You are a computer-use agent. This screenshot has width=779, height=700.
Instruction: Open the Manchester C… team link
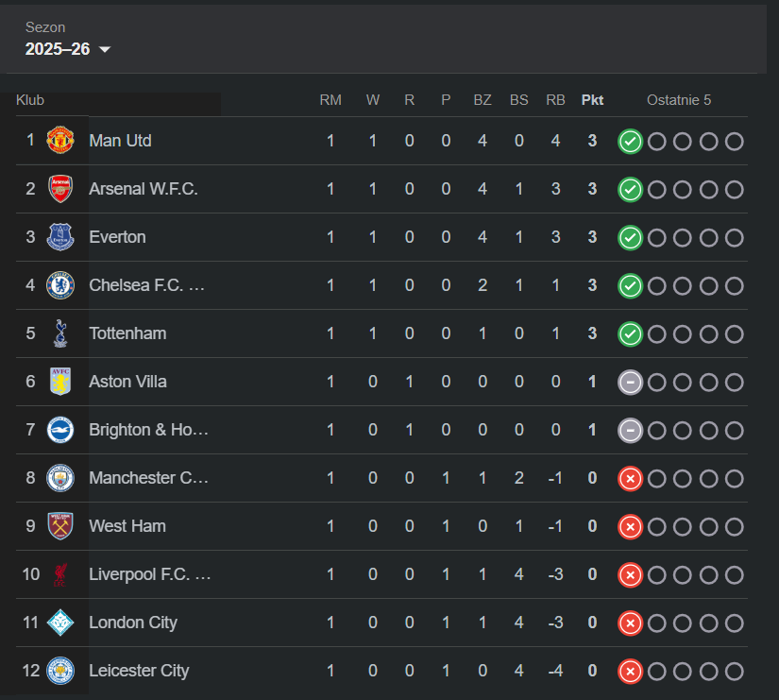pyautogui.click(x=148, y=478)
